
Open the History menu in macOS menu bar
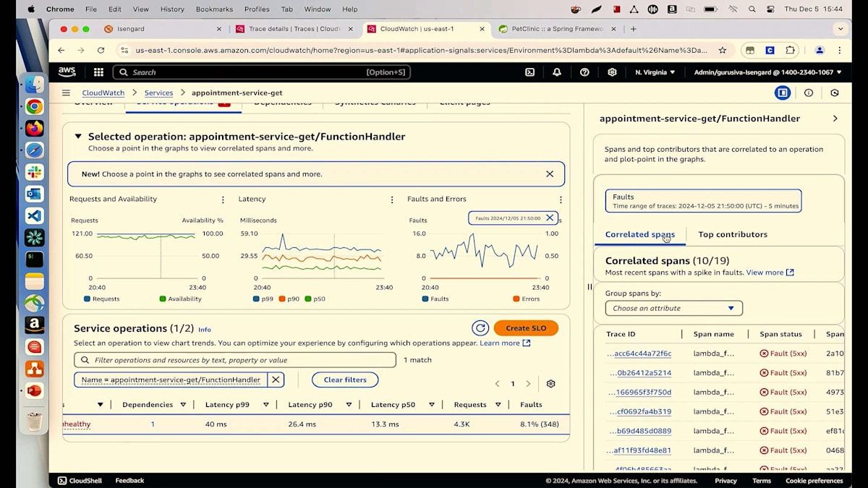(172, 9)
